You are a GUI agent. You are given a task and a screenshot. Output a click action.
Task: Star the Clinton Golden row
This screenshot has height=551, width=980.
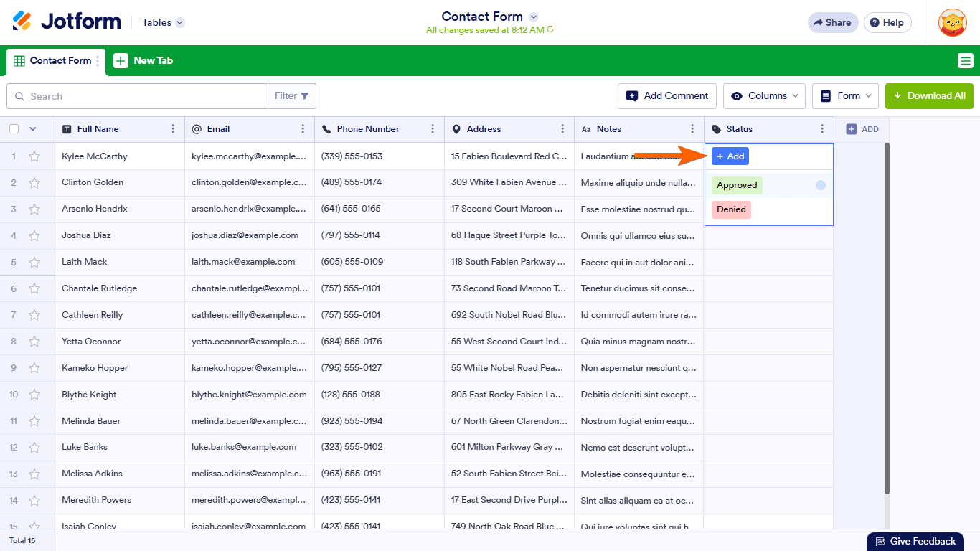click(x=34, y=183)
